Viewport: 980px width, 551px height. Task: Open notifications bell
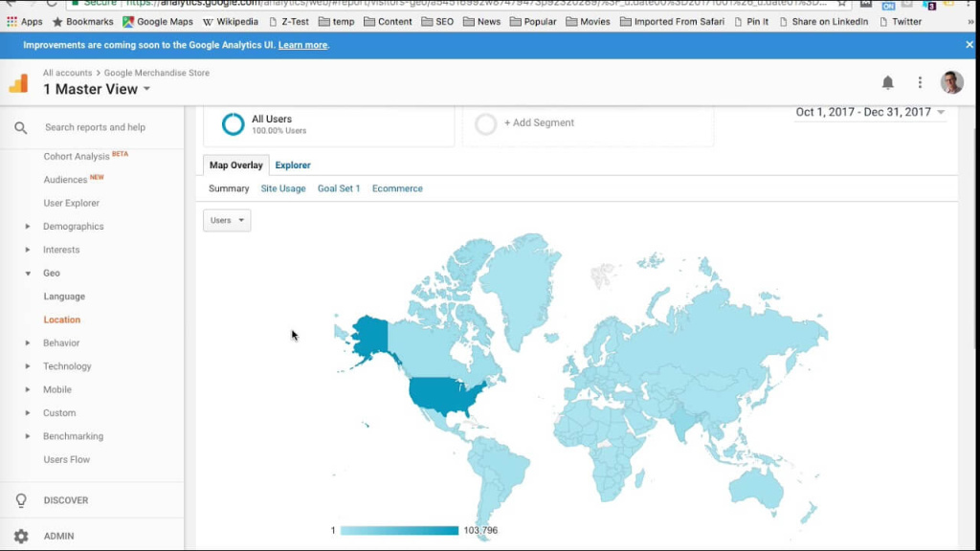[x=887, y=82]
